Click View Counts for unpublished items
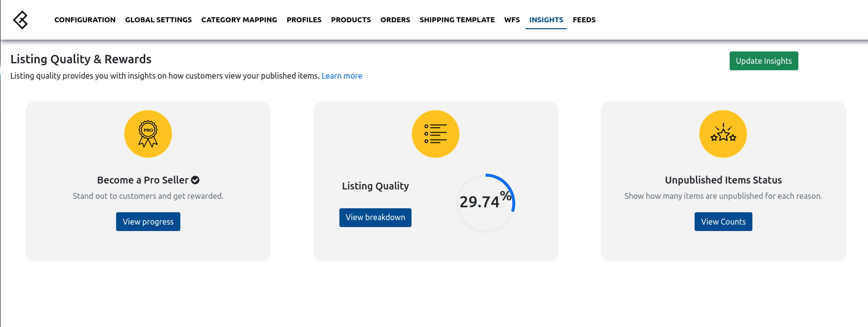This screenshot has width=868, height=327. click(x=723, y=222)
